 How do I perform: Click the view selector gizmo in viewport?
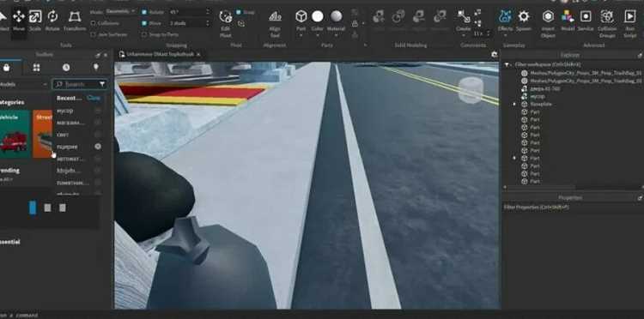coord(471,90)
